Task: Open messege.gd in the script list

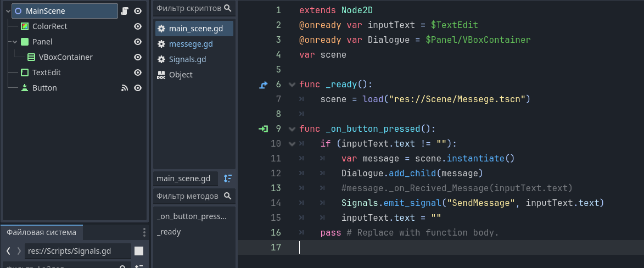Action: coord(191,44)
